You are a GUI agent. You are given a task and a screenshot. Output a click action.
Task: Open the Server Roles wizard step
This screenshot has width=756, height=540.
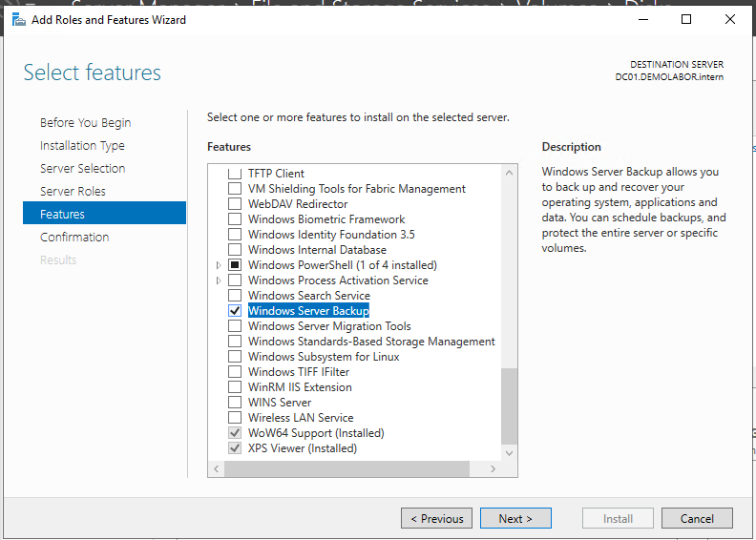click(73, 192)
